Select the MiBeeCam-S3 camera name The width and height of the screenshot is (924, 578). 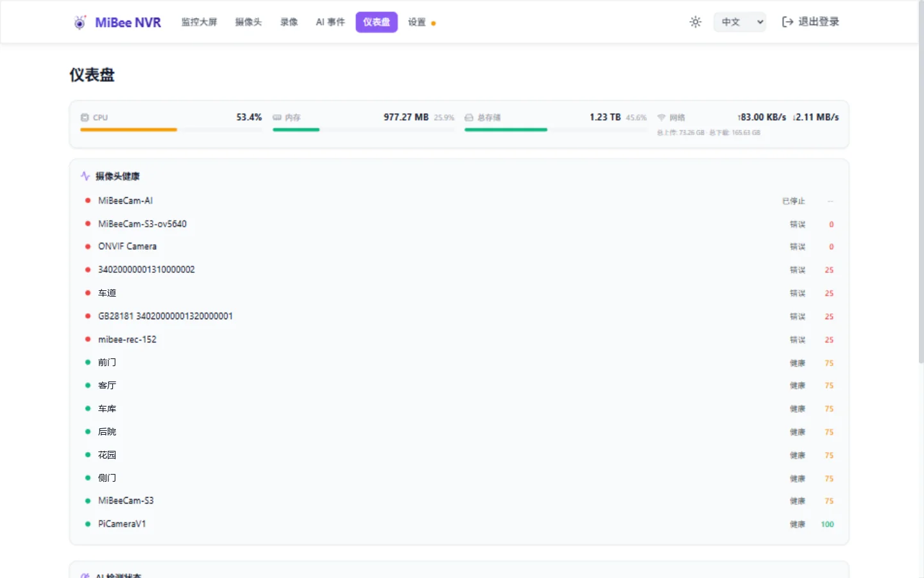[x=126, y=501]
